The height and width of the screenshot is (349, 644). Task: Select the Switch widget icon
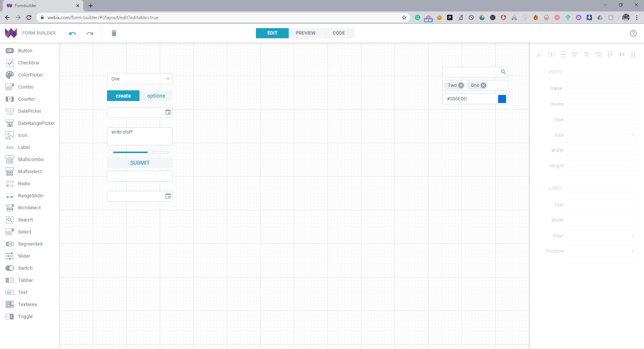(x=10, y=268)
